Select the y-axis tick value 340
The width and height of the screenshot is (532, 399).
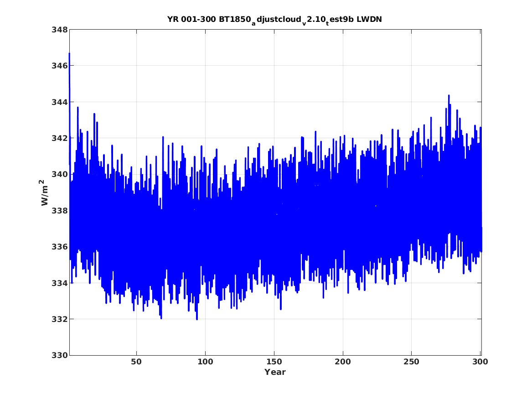pos(59,174)
